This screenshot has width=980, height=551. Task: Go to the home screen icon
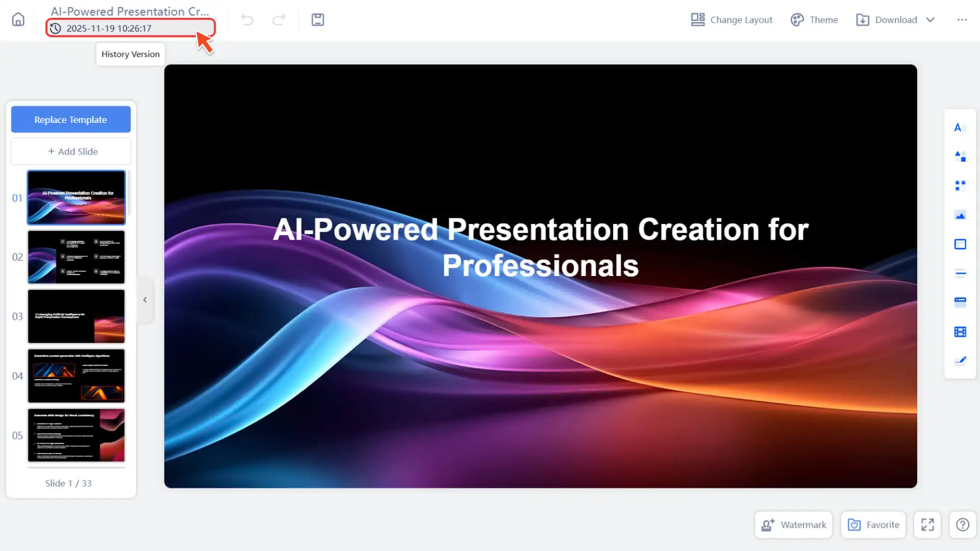(18, 19)
